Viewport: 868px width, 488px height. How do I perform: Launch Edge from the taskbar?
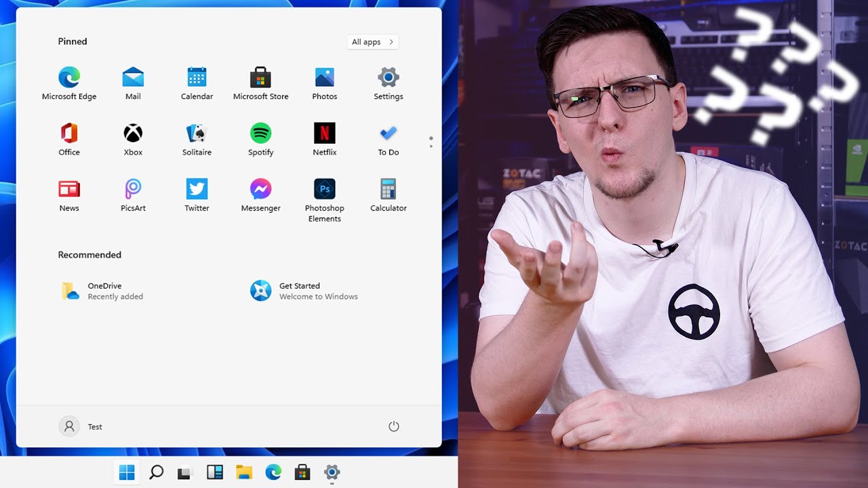[273, 472]
